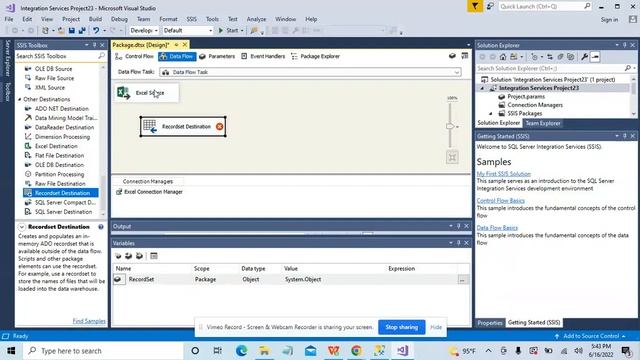This screenshot has height=360, width=640.
Task: Click the red error icon on Recordset Destination
Action: pos(220,127)
